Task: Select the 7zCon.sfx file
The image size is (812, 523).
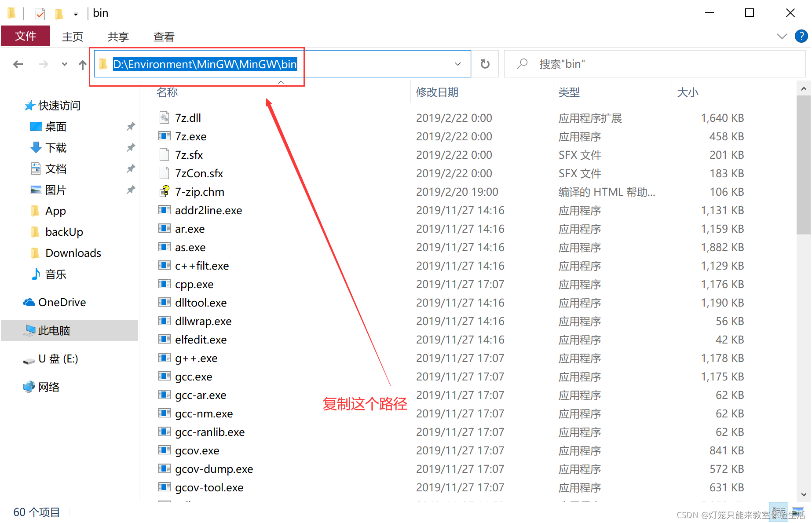Action: 199,173
